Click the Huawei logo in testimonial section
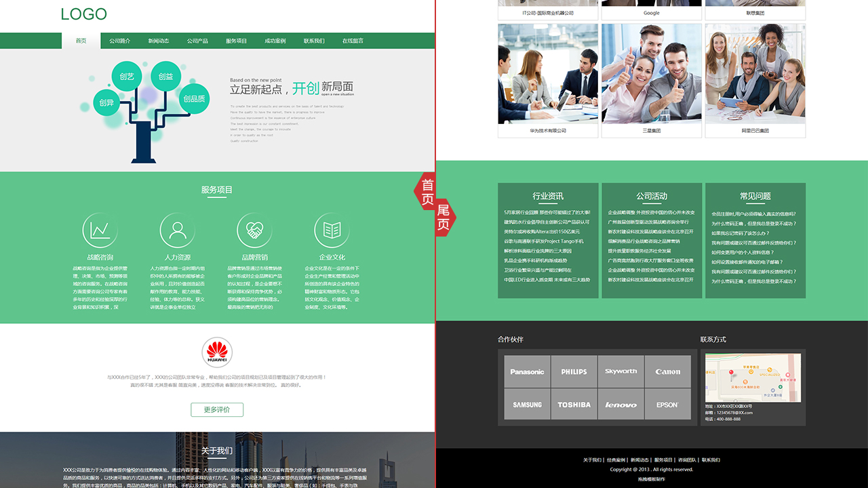868x488 pixels. 217,352
